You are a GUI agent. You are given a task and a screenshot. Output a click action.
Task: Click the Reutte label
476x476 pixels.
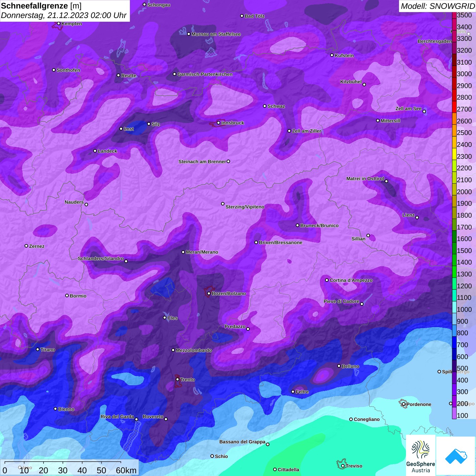pos(129,75)
